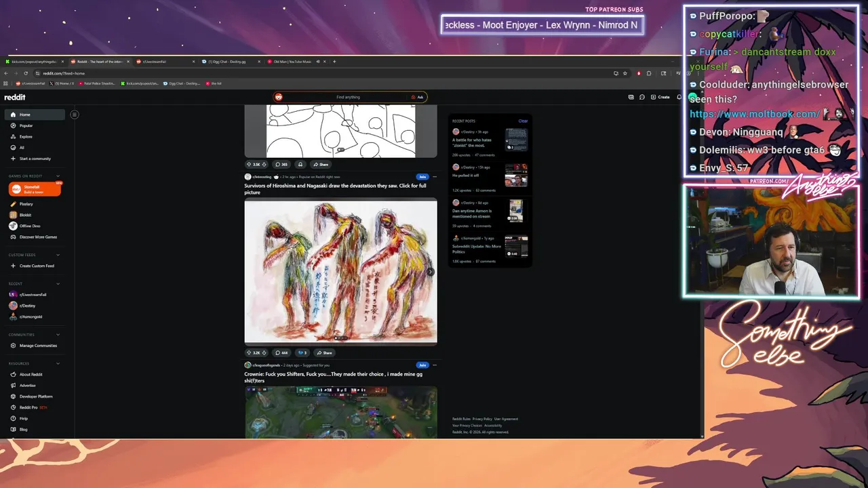Join r/leagueoflegends community

(422, 365)
